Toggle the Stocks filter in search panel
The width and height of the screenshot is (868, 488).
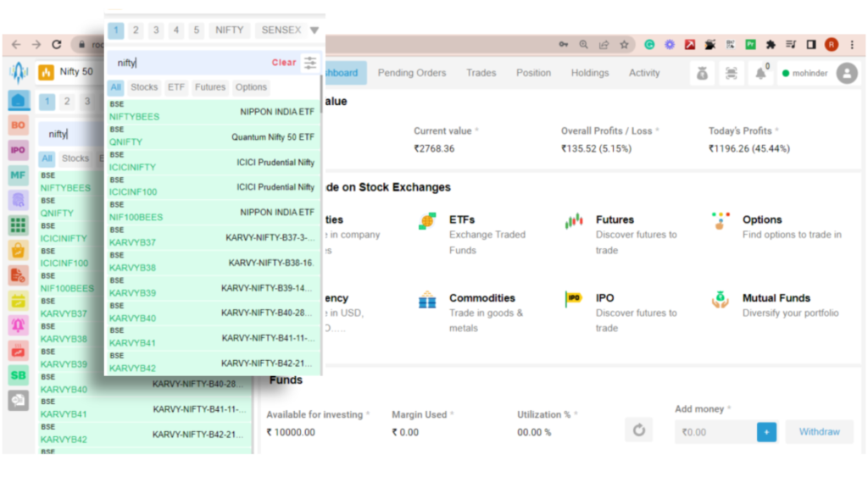click(x=144, y=86)
